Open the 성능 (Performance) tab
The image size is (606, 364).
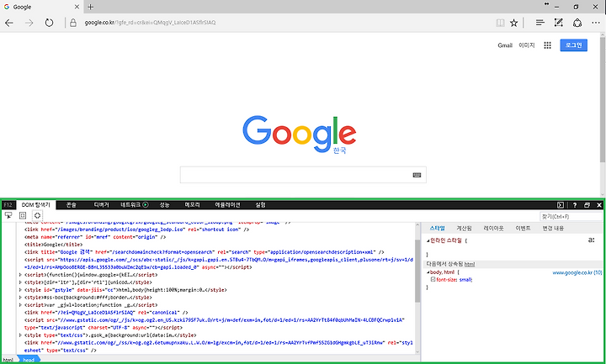click(165, 205)
